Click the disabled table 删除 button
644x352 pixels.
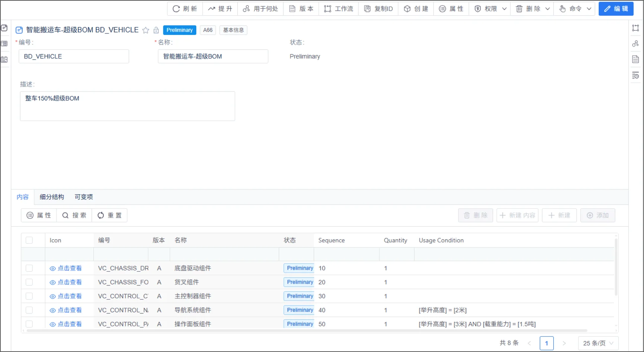pos(476,215)
